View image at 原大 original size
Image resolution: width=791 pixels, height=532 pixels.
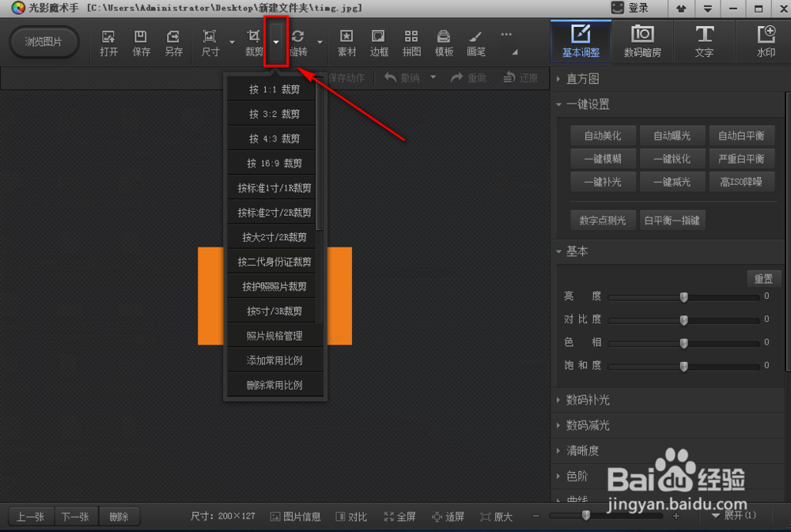coord(497,516)
